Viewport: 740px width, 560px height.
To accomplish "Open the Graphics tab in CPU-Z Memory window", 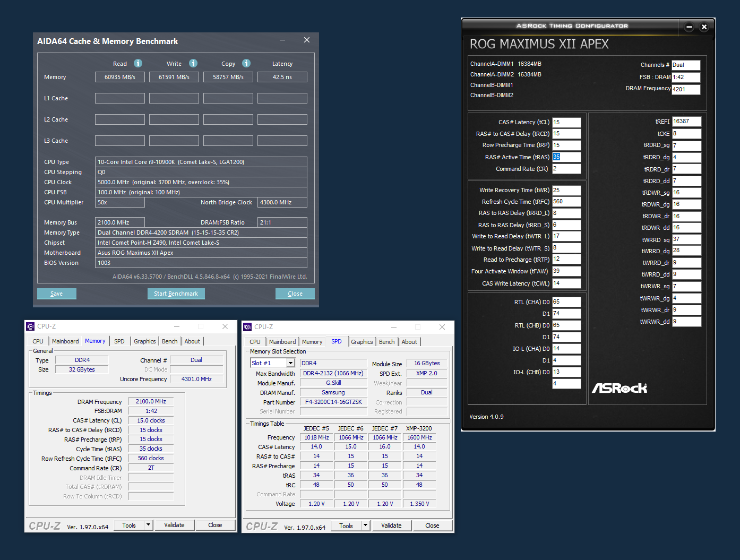I will coord(145,341).
